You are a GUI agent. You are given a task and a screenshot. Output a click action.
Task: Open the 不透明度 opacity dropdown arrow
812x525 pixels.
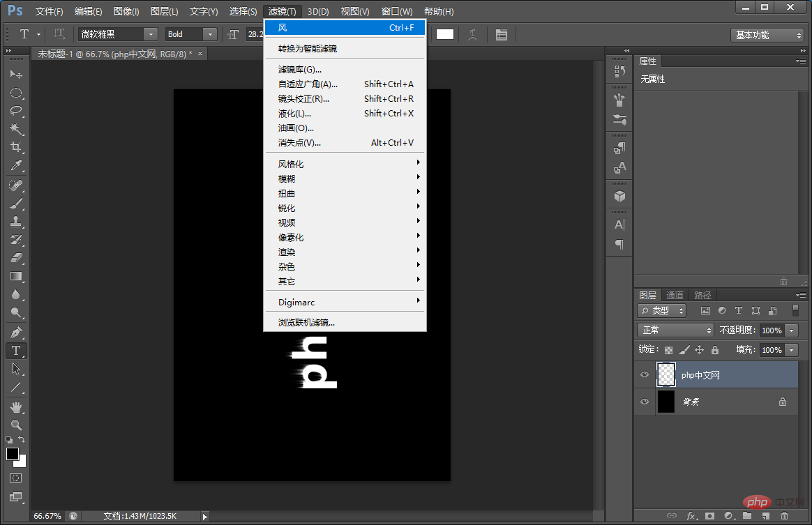pos(791,330)
